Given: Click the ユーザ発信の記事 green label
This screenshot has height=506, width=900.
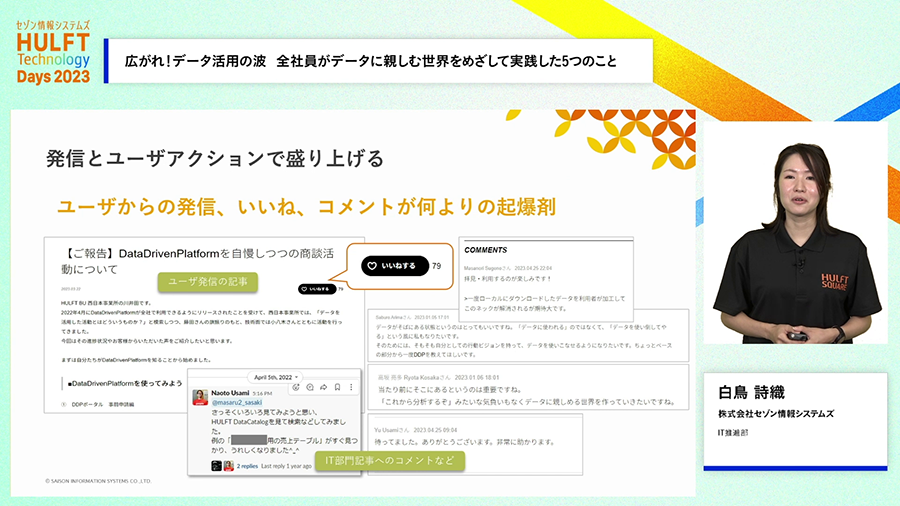Looking at the screenshot, I should coord(206,283).
